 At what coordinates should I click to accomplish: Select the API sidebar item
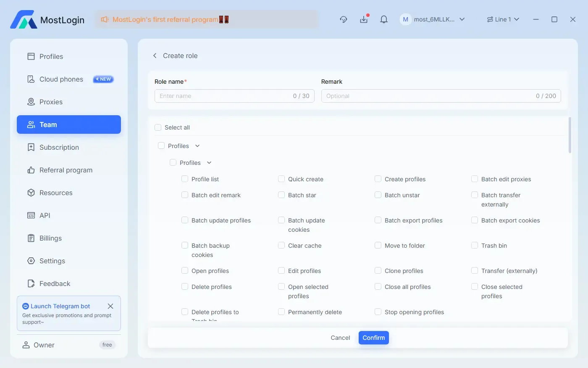45,215
